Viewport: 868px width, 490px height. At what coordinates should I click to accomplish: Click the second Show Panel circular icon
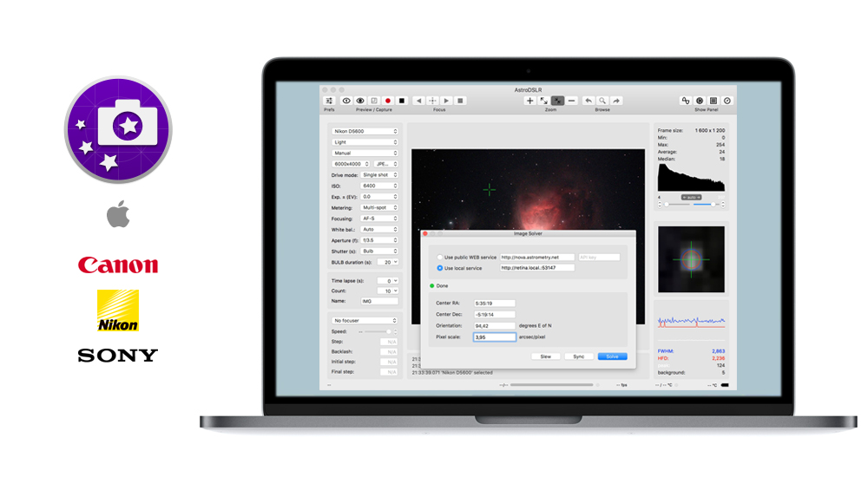coord(700,101)
